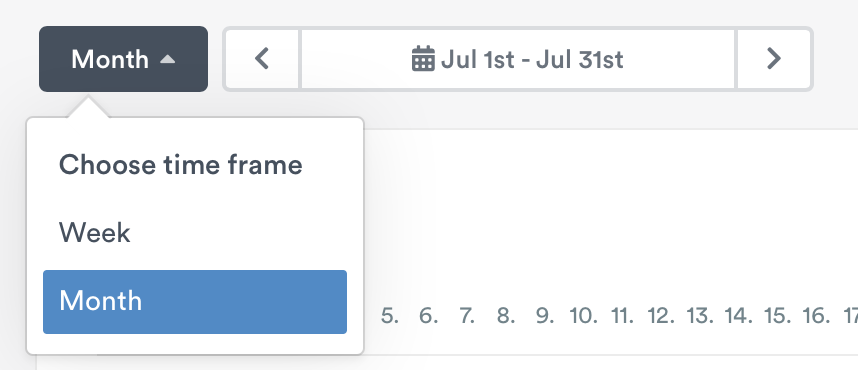
Task: Pick the 8. day label
Action: pyautogui.click(x=506, y=316)
